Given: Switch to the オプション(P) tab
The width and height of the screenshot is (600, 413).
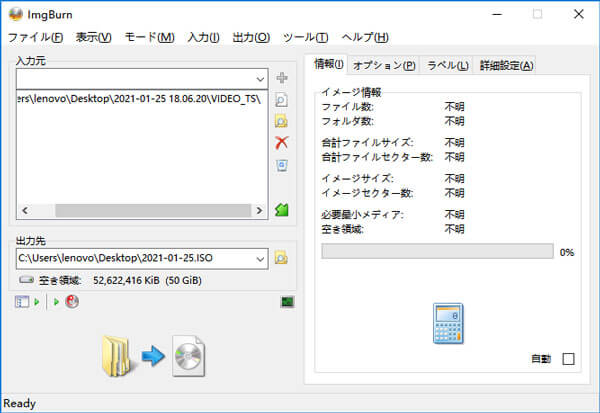Looking at the screenshot, I should (384, 65).
